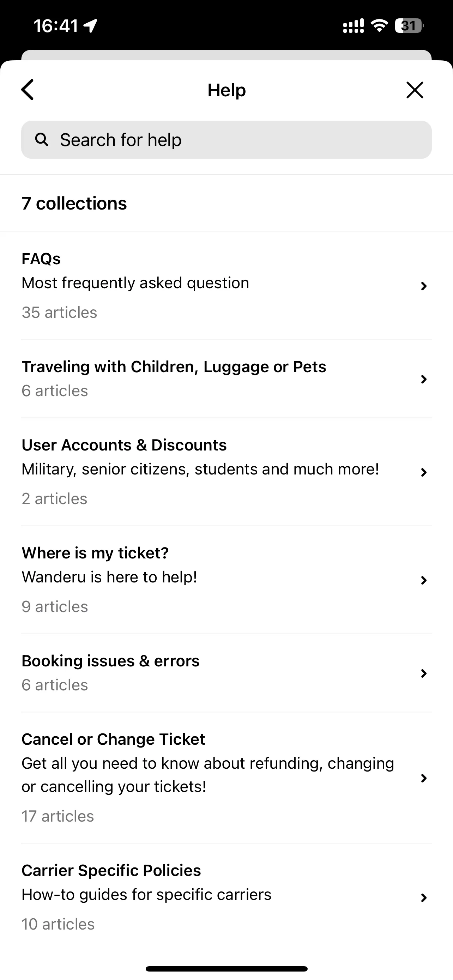
Task: Close the Help sheet with X
Action: click(415, 90)
